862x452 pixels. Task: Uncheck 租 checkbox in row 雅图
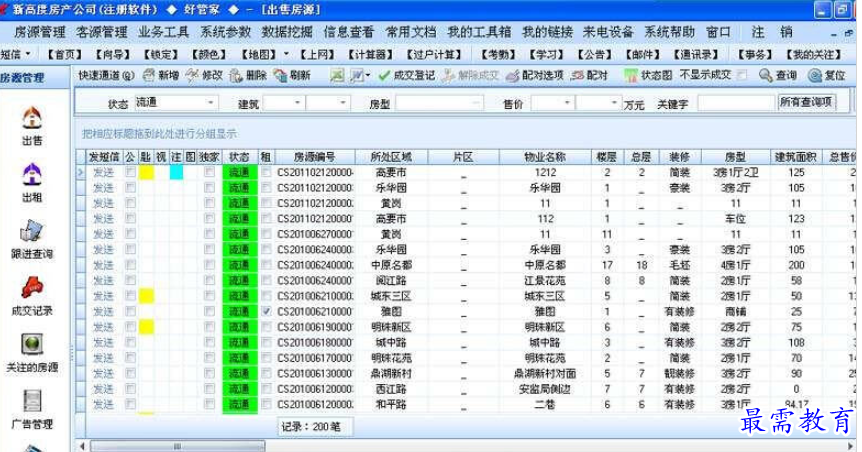266,311
